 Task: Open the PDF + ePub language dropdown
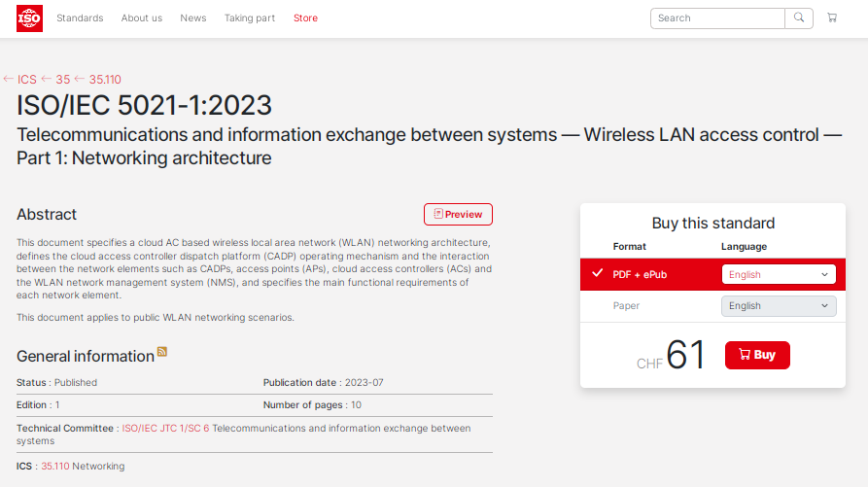coord(778,275)
